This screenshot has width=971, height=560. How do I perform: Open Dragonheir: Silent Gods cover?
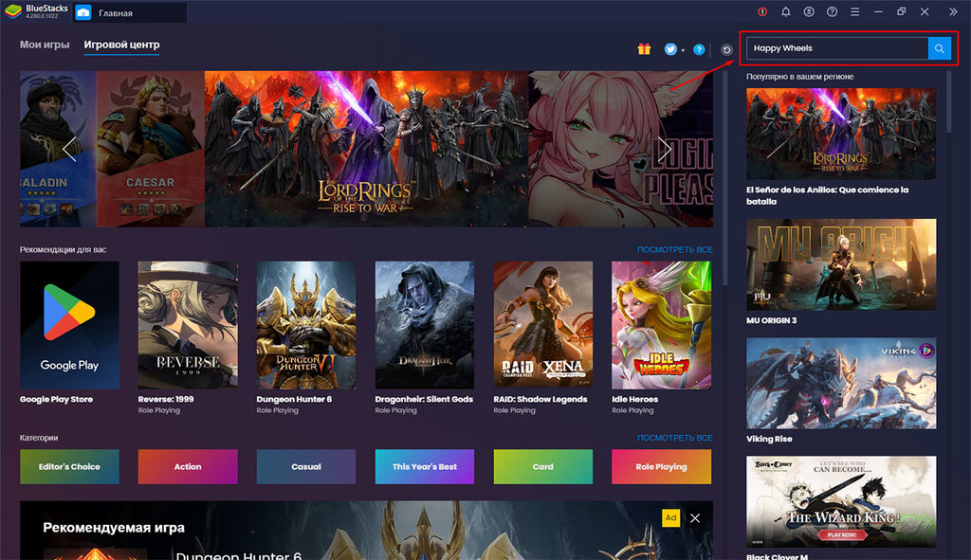tap(424, 325)
